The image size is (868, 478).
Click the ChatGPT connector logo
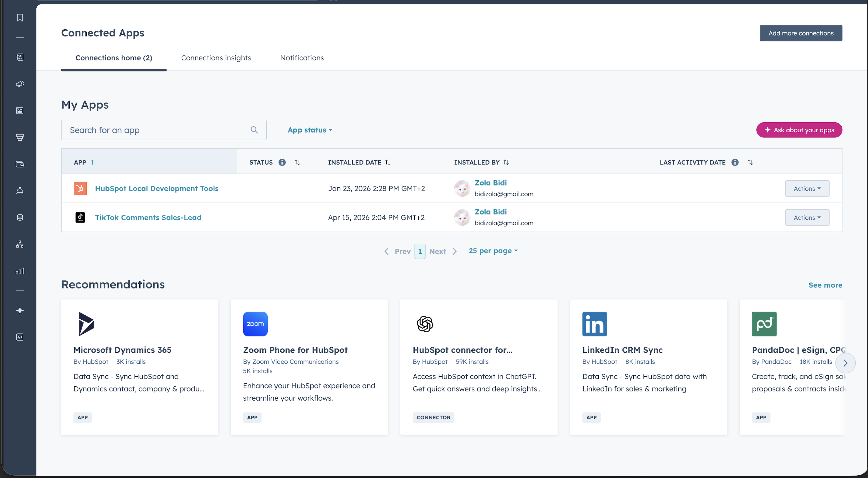coord(425,324)
